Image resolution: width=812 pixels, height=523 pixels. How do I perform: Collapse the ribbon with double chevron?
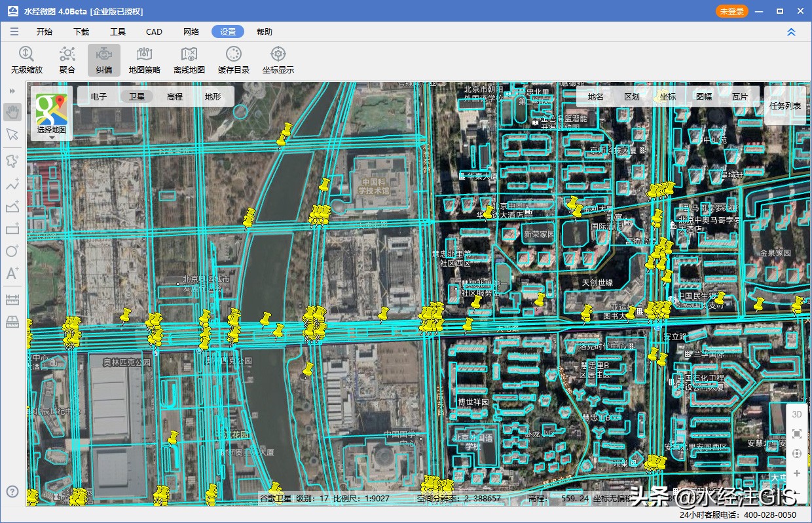click(791, 32)
